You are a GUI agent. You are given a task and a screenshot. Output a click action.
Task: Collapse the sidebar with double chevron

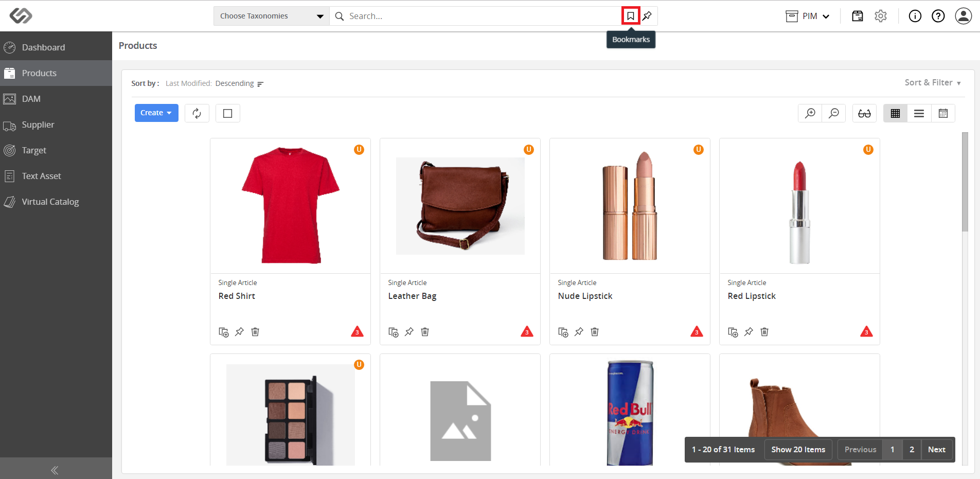point(55,470)
